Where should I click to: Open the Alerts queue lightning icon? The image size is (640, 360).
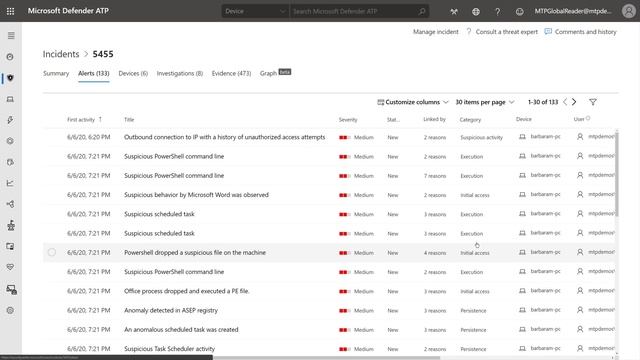[10, 120]
